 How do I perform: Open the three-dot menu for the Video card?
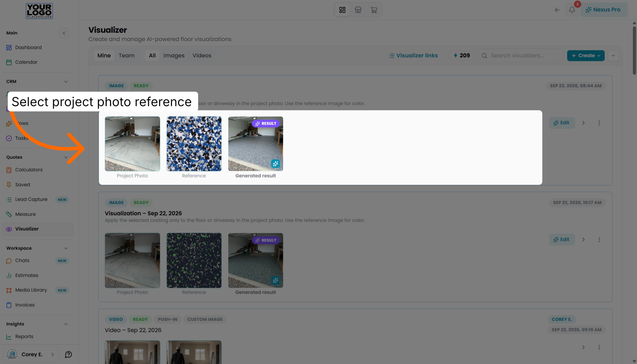point(599,347)
